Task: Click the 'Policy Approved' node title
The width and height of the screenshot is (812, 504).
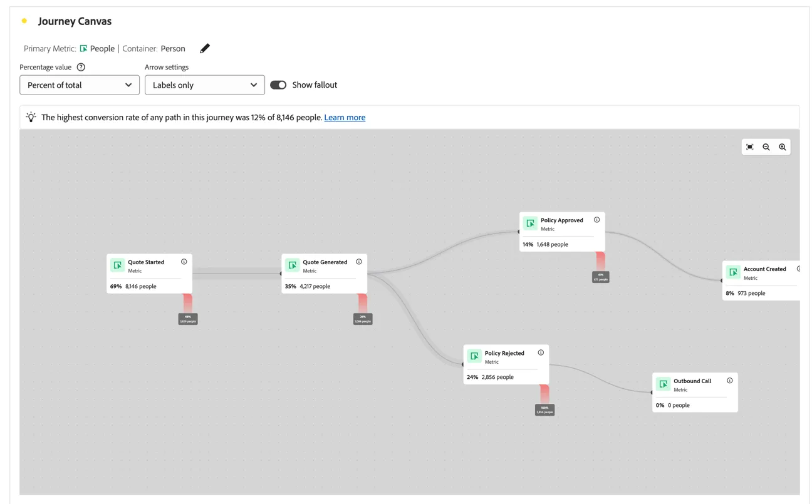Action: pyautogui.click(x=562, y=220)
